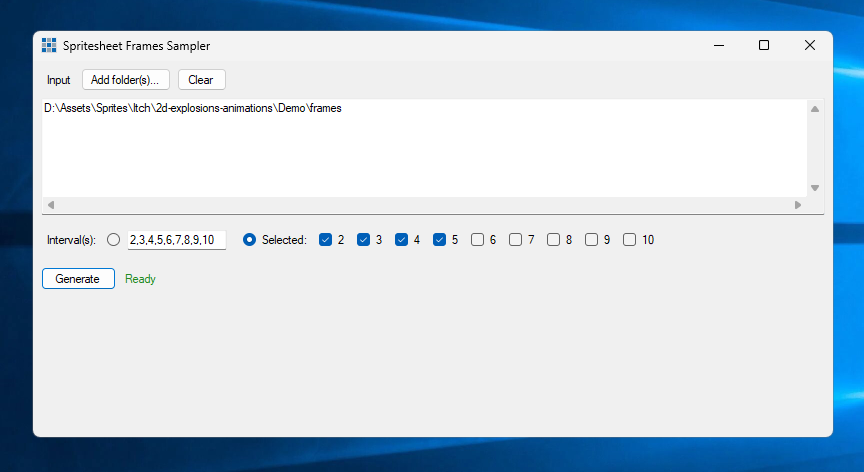864x472 pixels.
Task: Uncheck interval 3 checkbox
Action: (x=363, y=240)
